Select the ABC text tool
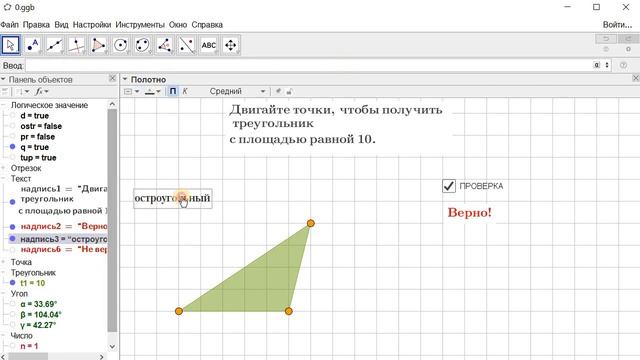This screenshot has width=640, height=360. pyautogui.click(x=209, y=45)
